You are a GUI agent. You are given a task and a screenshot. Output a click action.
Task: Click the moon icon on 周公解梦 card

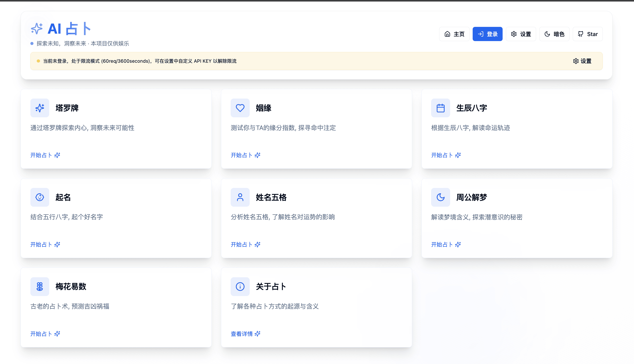point(440,197)
